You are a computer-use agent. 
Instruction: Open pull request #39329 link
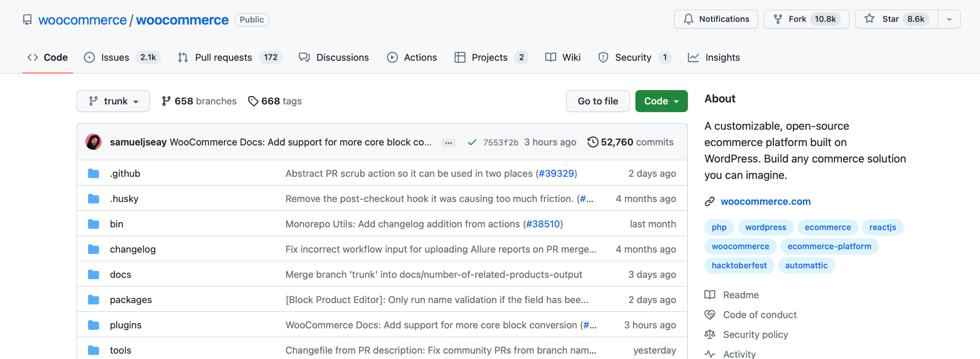pos(557,173)
